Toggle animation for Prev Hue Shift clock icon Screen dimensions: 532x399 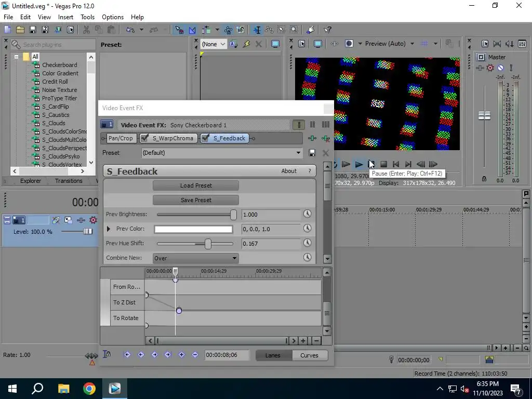[307, 243]
